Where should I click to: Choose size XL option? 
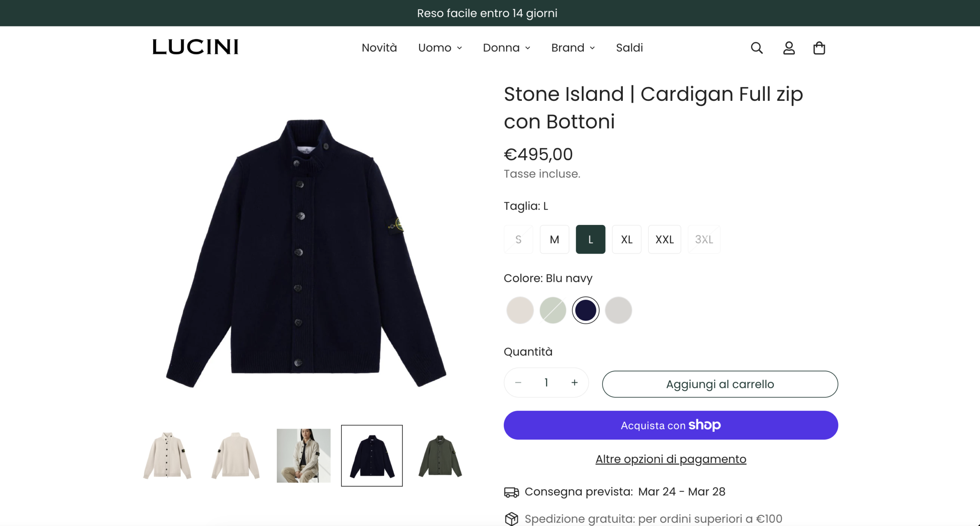pos(626,239)
